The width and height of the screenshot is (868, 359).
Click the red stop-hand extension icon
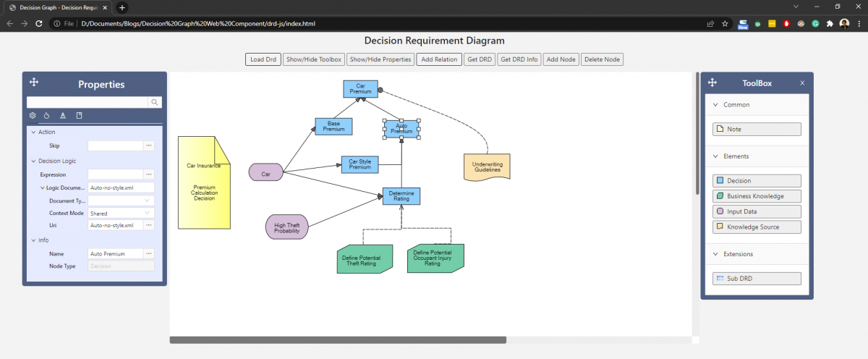click(x=786, y=23)
